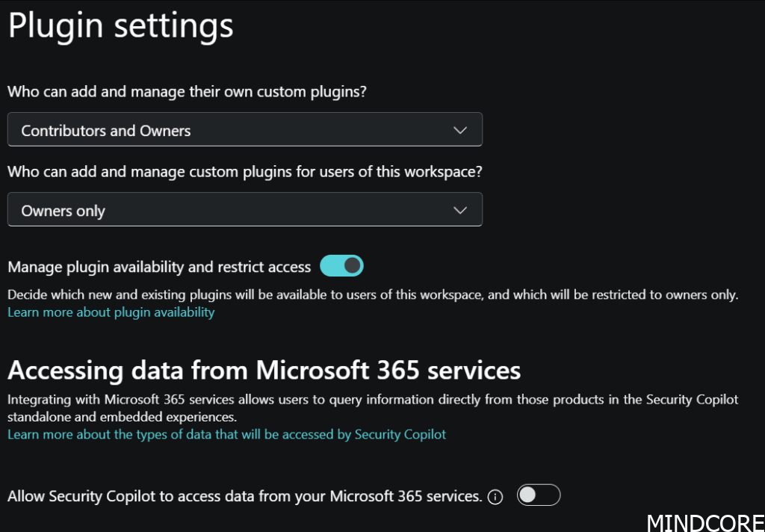Click chevron arrow on Contributors and Owners box
Screen dimensions: 765x532
tap(460, 130)
